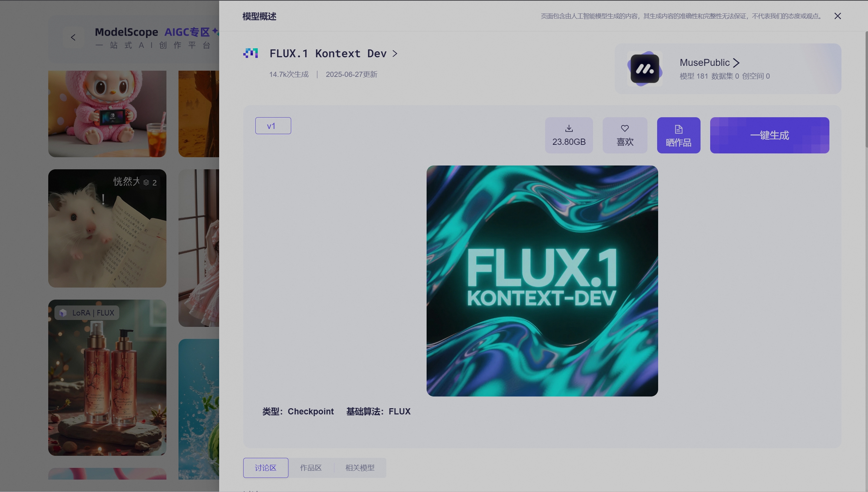Click the panel's vertical scrollbar

point(866,90)
